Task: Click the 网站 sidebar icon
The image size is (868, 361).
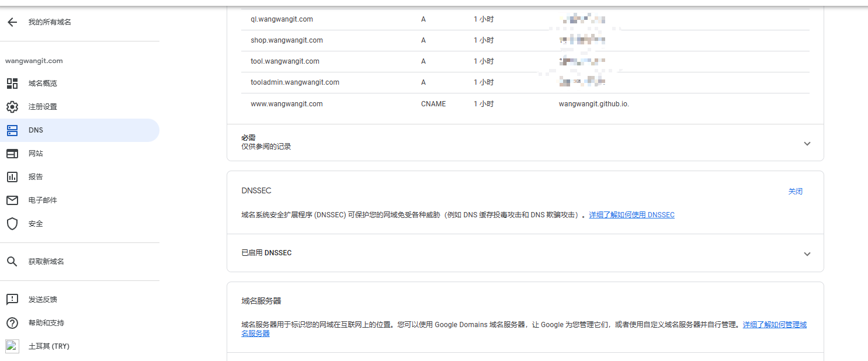Action: (12, 154)
